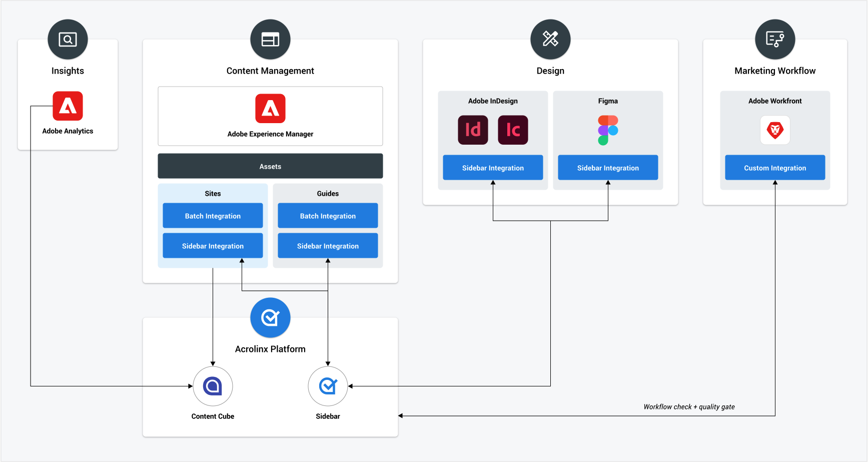Click Sidebar Integration under Figma
Viewport: 868px width, 462px height.
(608, 168)
